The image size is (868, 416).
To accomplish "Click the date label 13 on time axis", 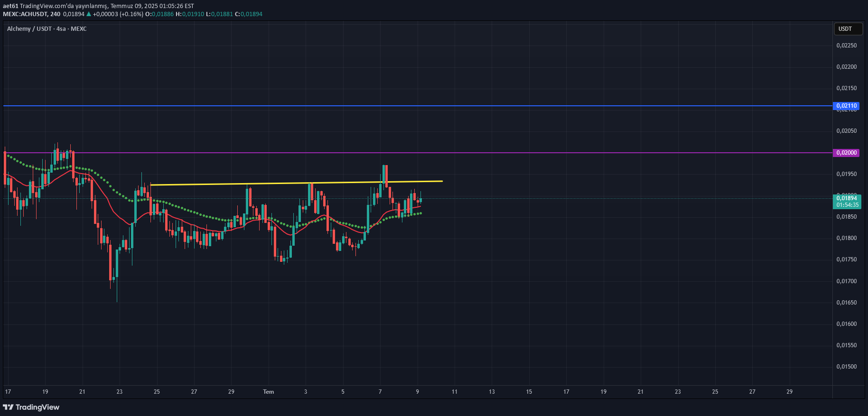I will coord(492,392).
